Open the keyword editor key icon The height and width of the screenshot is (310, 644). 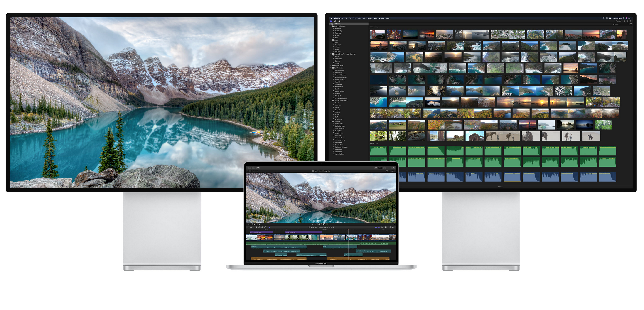[x=254, y=168]
